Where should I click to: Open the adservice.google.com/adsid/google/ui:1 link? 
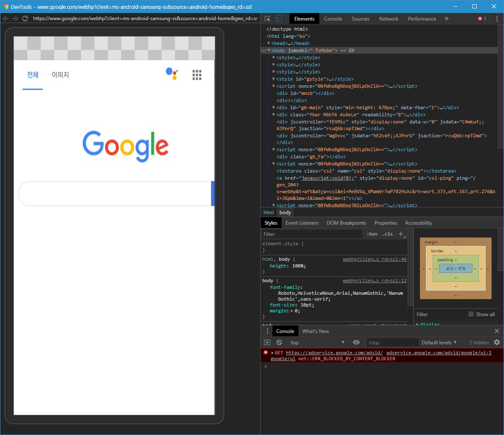[x=439, y=353]
